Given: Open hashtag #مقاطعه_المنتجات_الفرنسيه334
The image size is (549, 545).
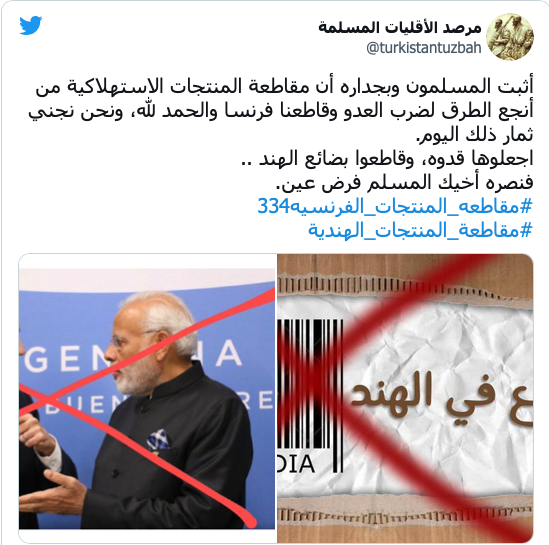Looking at the screenshot, I should coord(395,206).
